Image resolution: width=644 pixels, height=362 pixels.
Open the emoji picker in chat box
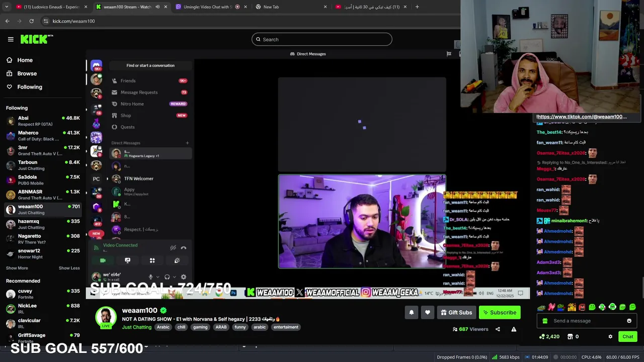(x=629, y=321)
